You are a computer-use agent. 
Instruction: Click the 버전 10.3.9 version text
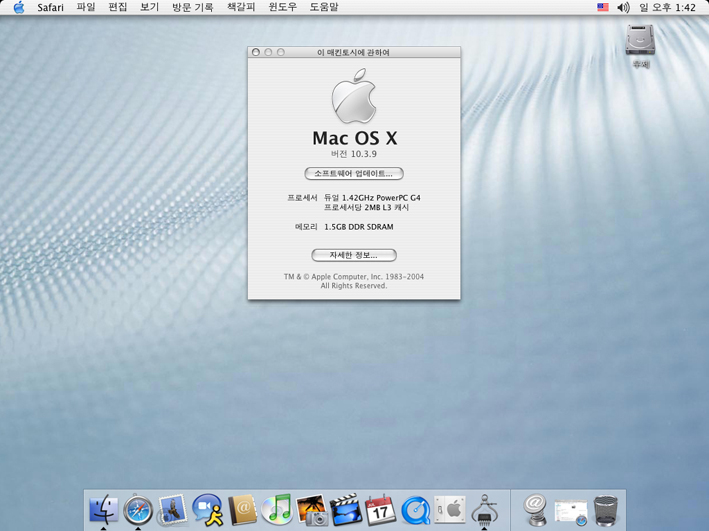tap(353, 154)
